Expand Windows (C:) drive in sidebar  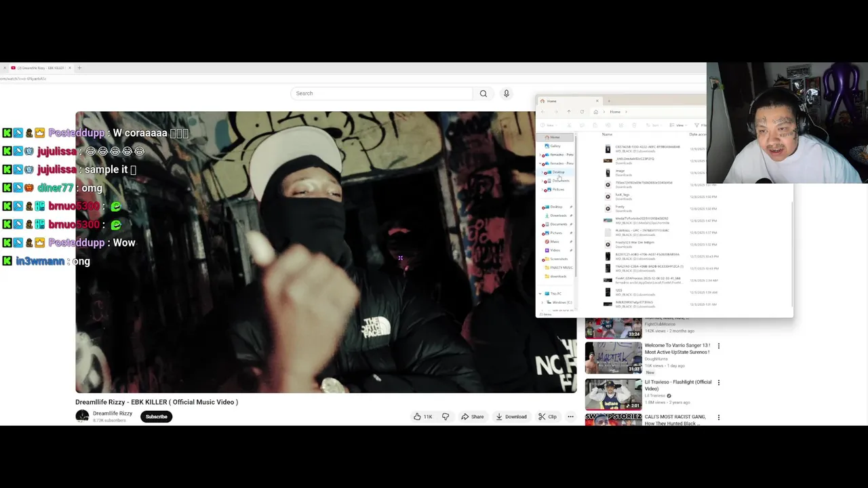[x=544, y=302]
